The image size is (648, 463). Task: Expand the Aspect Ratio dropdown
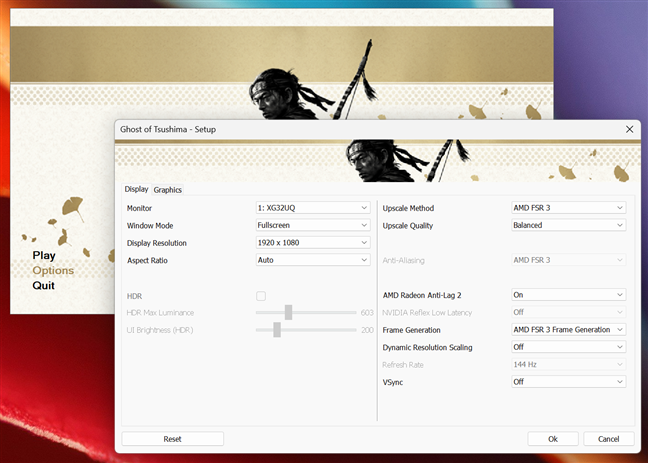coord(313,260)
